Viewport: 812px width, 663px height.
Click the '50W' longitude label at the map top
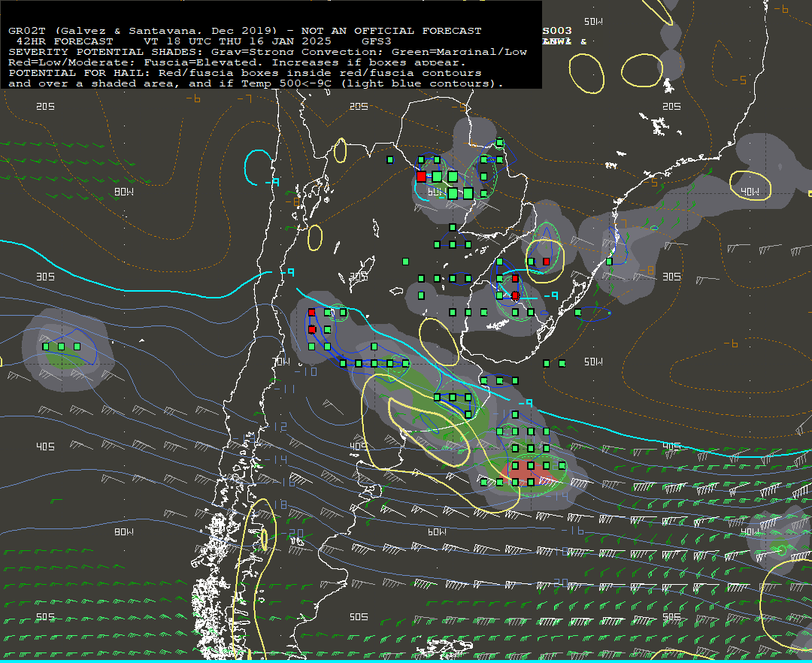[x=593, y=22]
